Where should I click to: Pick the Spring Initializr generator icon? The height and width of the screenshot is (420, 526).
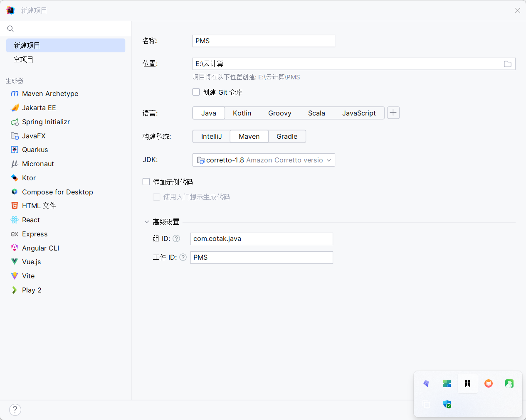[15, 122]
